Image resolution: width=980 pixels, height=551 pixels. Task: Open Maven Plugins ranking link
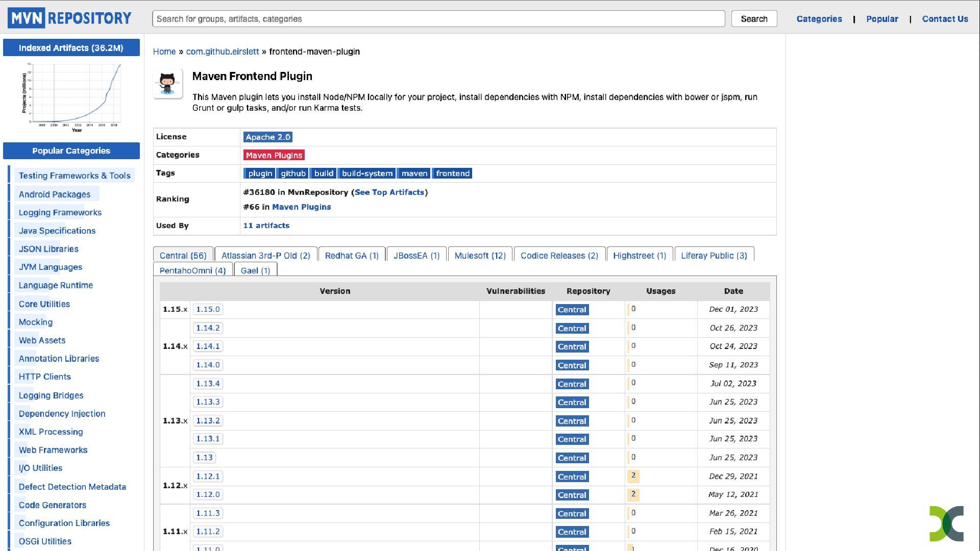pos(301,207)
